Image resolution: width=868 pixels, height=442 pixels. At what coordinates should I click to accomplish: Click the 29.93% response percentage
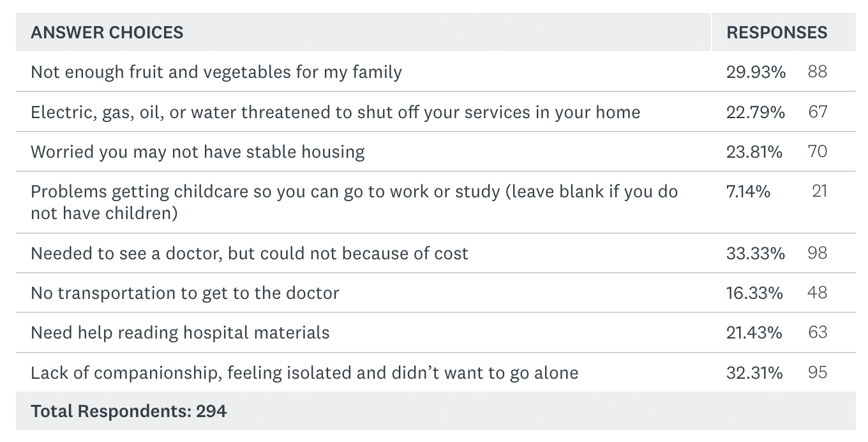pos(756,72)
